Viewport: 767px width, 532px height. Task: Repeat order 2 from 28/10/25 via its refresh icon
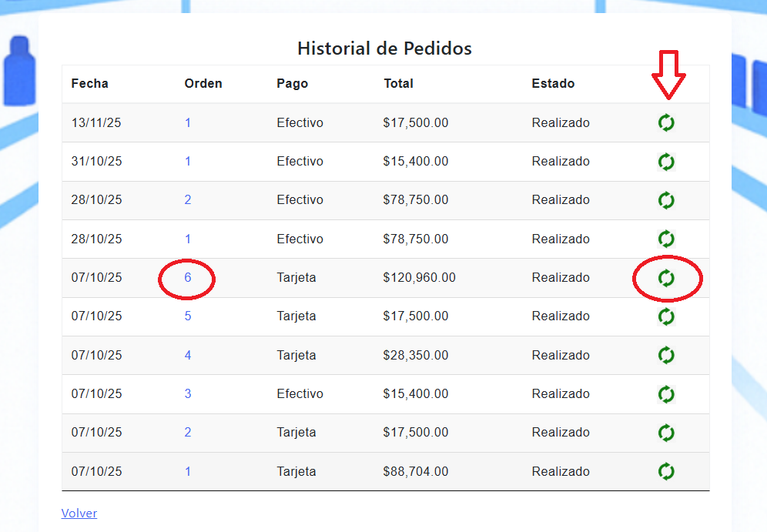pos(666,200)
